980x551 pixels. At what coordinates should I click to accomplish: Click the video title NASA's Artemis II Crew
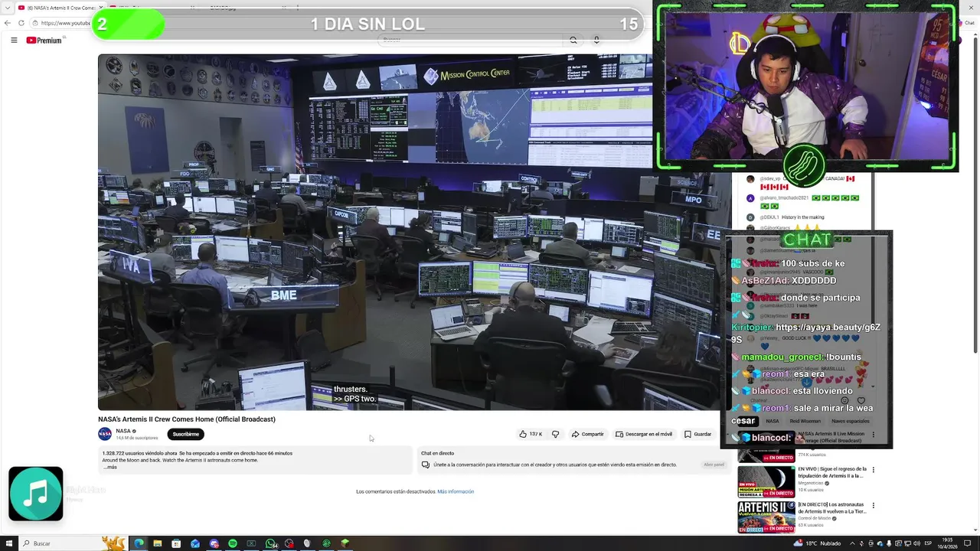click(x=187, y=419)
